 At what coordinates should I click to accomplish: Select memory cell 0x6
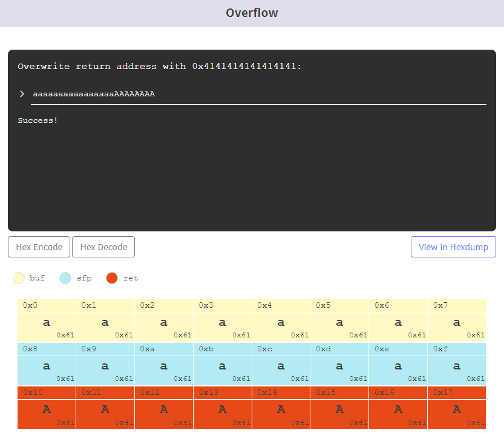coord(398,320)
